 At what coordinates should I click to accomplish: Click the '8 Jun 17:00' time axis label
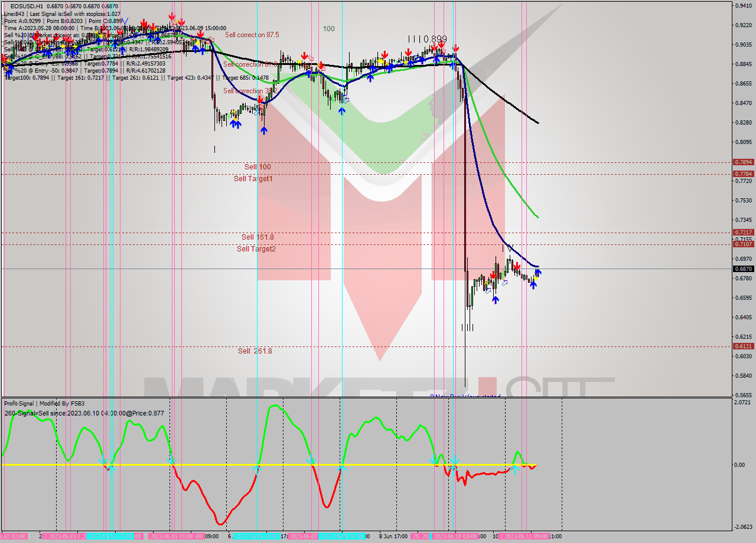(x=393, y=536)
